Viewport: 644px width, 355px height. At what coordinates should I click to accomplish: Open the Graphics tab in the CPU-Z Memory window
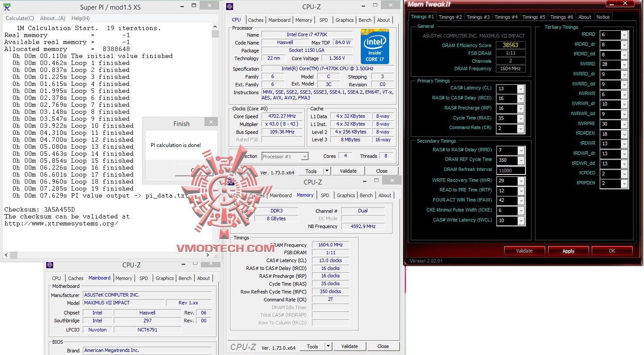click(x=346, y=195)
